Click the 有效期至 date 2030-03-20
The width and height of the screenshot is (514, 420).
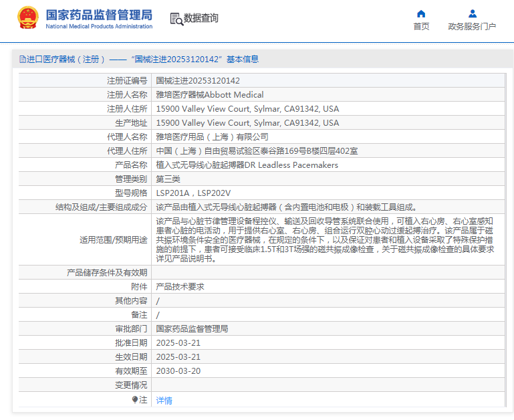click(x=178, y=371)
